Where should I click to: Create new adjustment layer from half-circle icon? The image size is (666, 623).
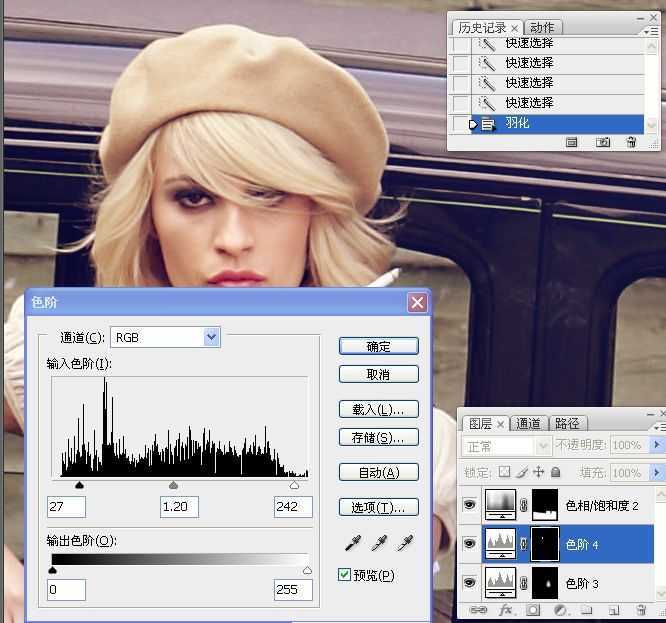[560, 610]
